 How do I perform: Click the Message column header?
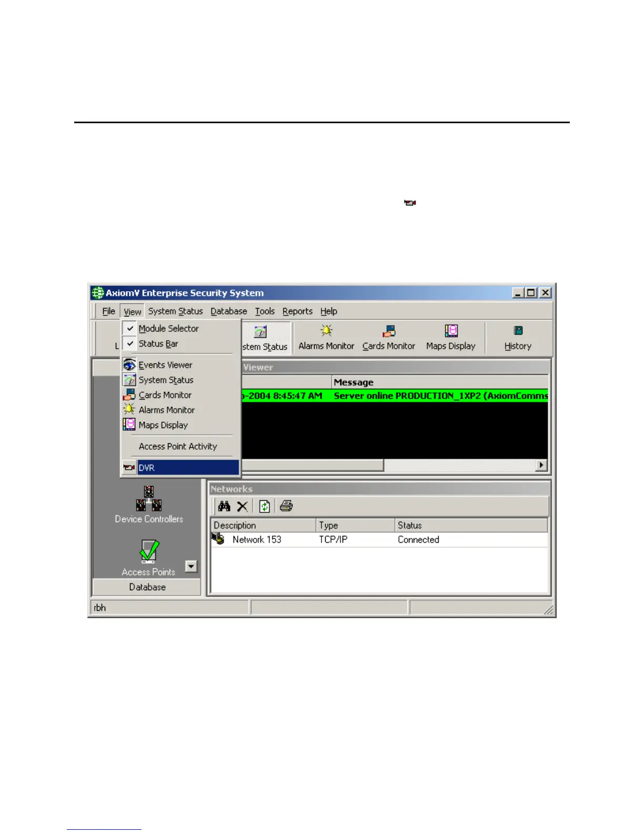coord(440,382)
